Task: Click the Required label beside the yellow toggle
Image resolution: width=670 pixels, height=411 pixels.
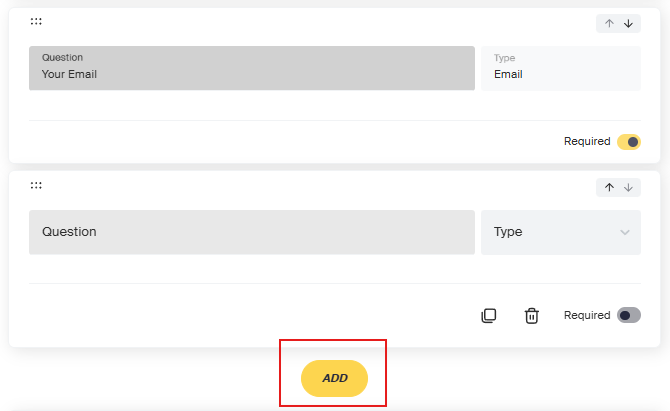Action: (587, 141)
